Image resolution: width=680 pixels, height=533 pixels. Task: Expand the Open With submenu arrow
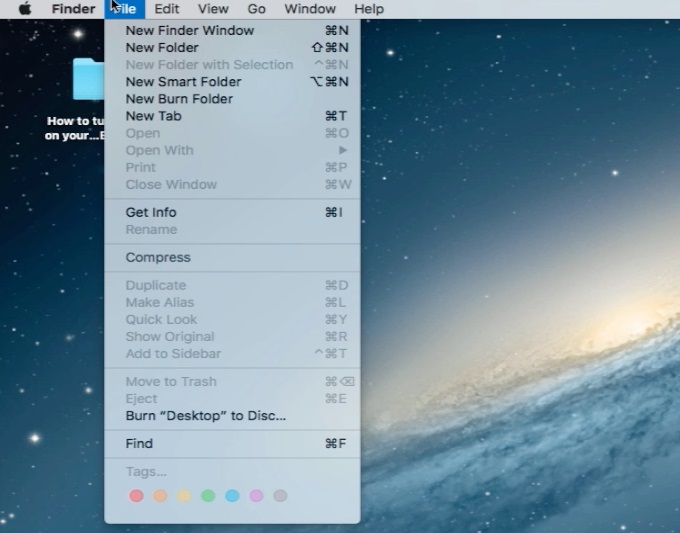point(343,150)
